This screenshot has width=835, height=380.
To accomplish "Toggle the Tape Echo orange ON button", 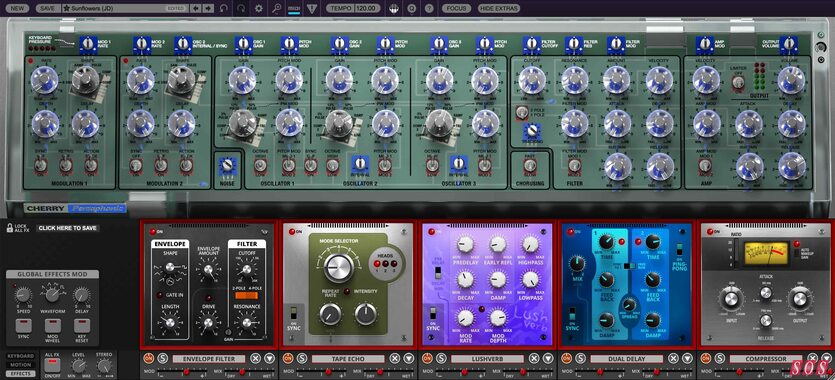I will (289, 358).
